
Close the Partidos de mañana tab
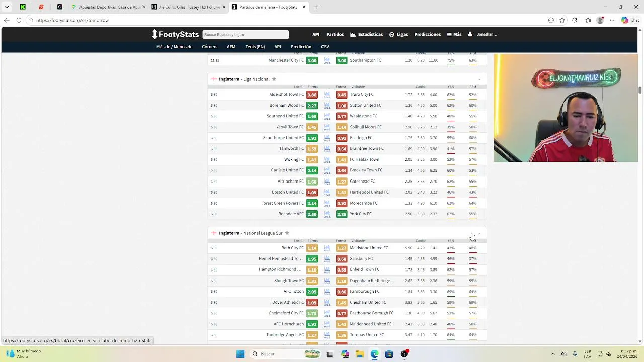[x=304, y=7]
